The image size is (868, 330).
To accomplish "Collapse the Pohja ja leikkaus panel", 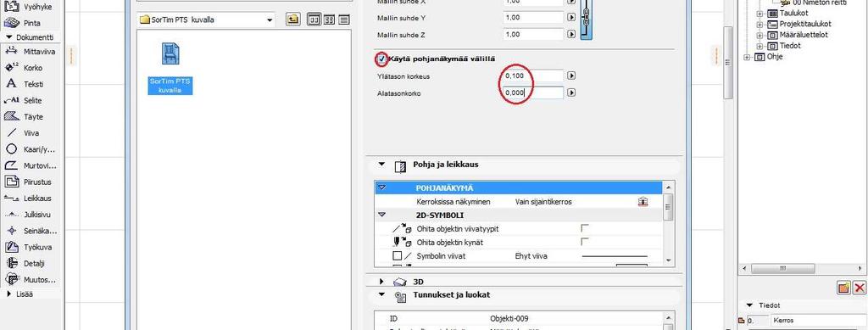I will point(381,165).
